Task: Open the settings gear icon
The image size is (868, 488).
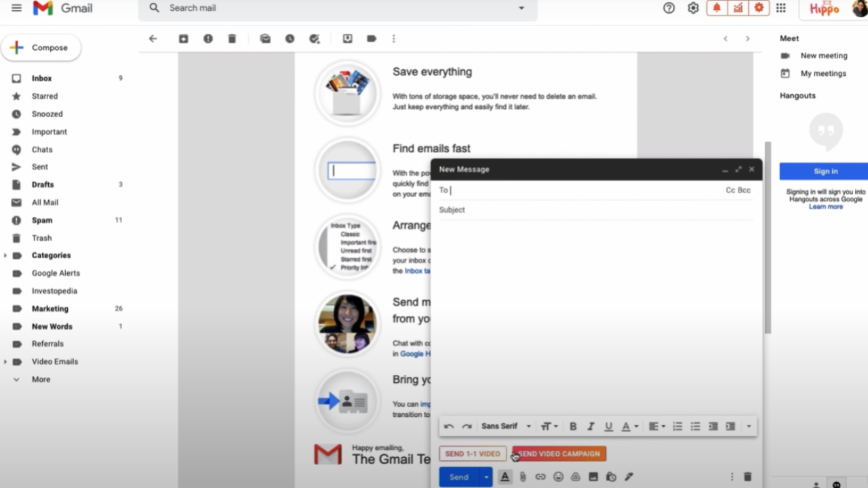Action: coord(693,8)
